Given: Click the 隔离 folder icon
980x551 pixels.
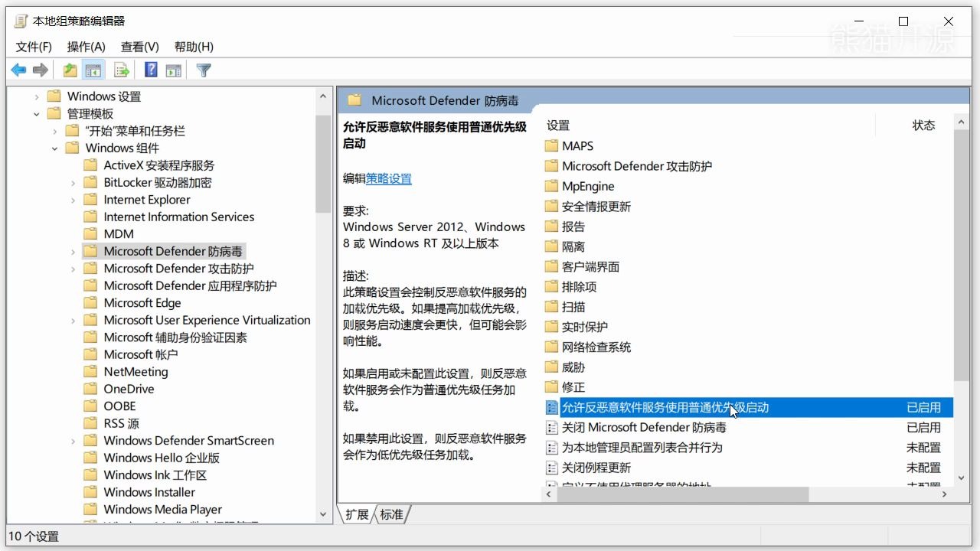Looking at the screenshot, I should (x=551, y=246).
